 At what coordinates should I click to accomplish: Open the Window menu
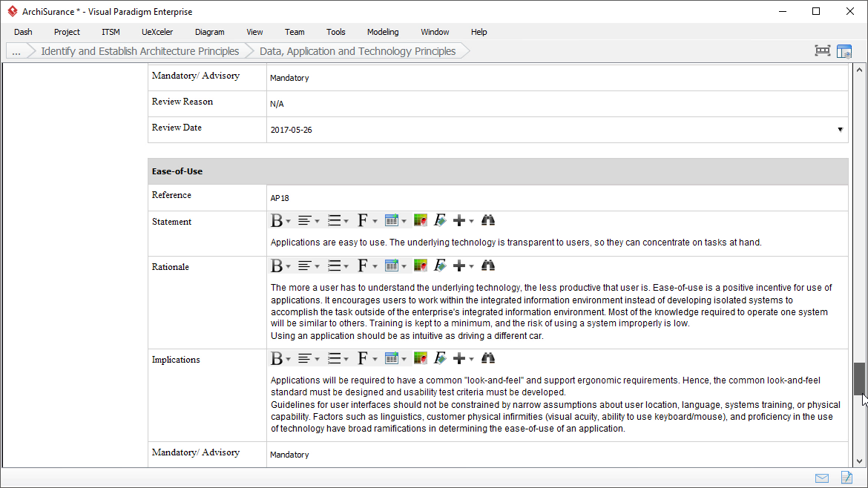[435, 32]
